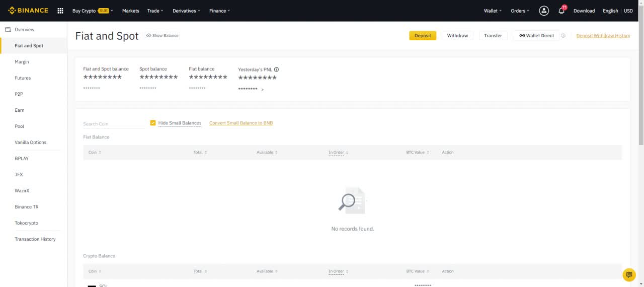This screenshot has height=287, width=644.
Task: Open the Orders dropdown
Action: (x=520, y=11)
